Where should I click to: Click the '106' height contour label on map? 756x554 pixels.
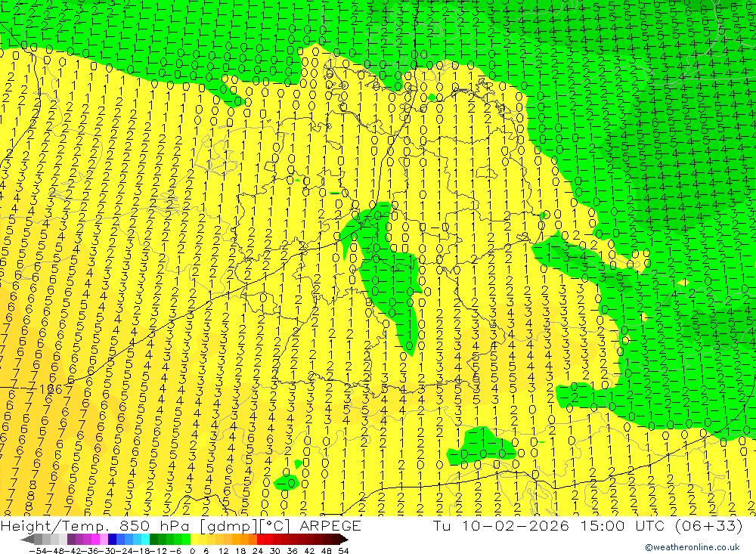click(50, 389)
